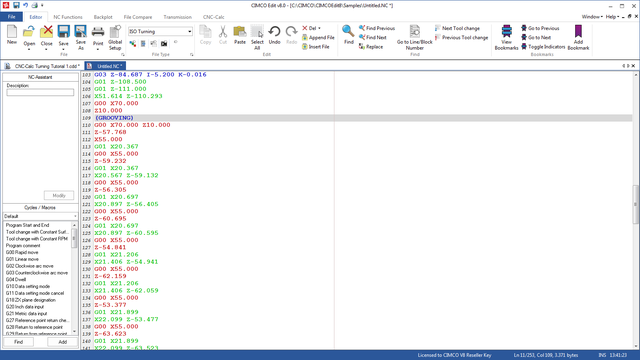Click the block numbers icon under file type

click(x=143, y=43)
